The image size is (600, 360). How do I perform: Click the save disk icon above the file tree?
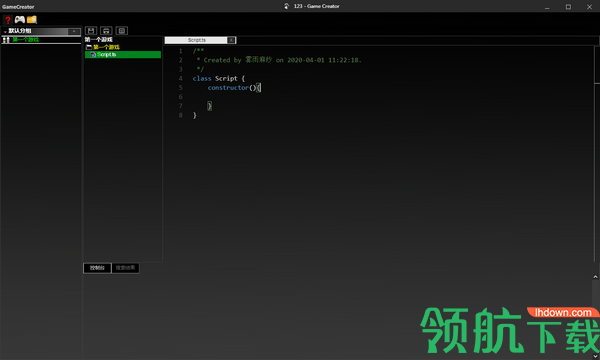(91, 31)
